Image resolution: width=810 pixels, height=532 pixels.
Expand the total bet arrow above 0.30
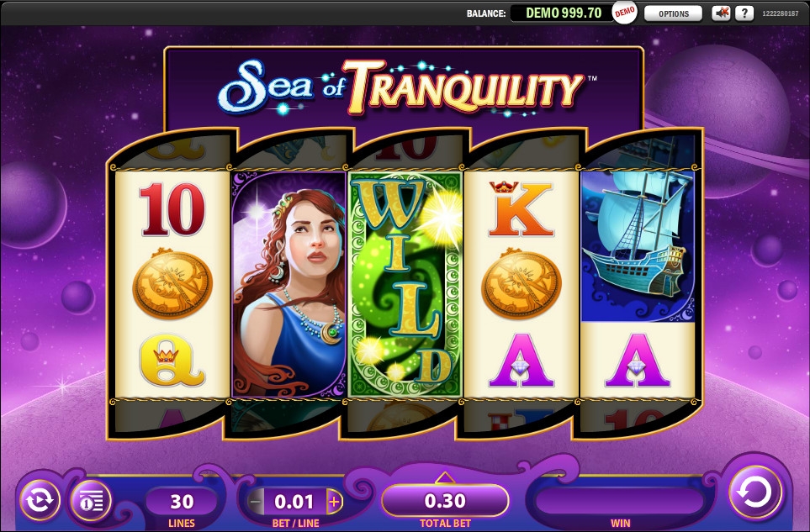(x=445, y=478)
